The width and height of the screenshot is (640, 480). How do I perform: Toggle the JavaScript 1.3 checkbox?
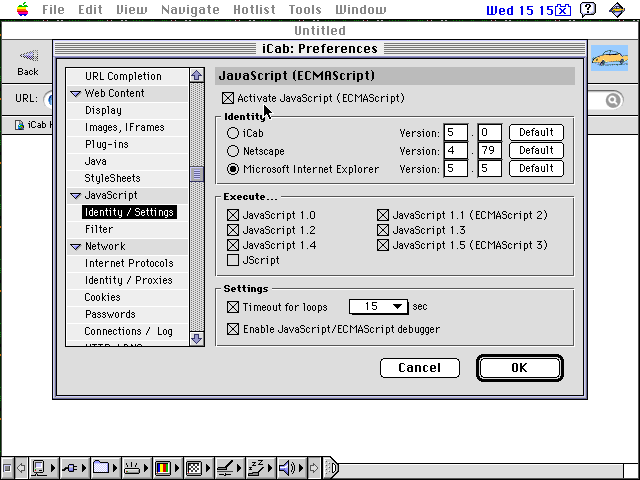383,230
